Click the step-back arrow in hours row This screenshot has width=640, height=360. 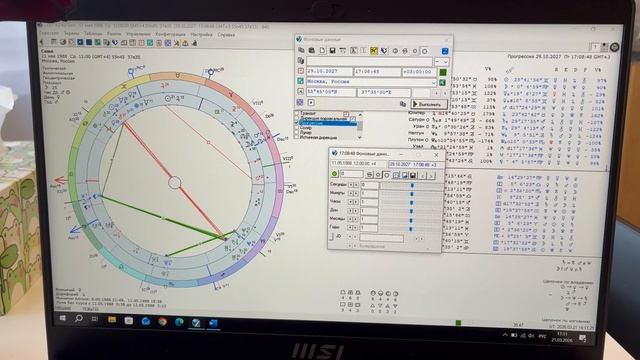pyautogui.click(x=351, y=202)
